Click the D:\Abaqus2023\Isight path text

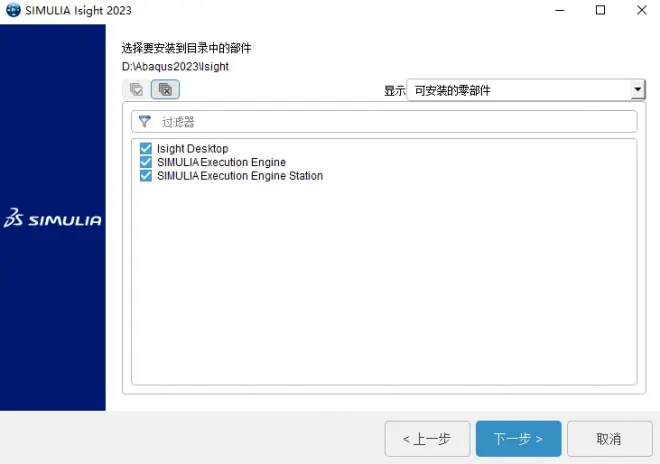click(175, 67)
